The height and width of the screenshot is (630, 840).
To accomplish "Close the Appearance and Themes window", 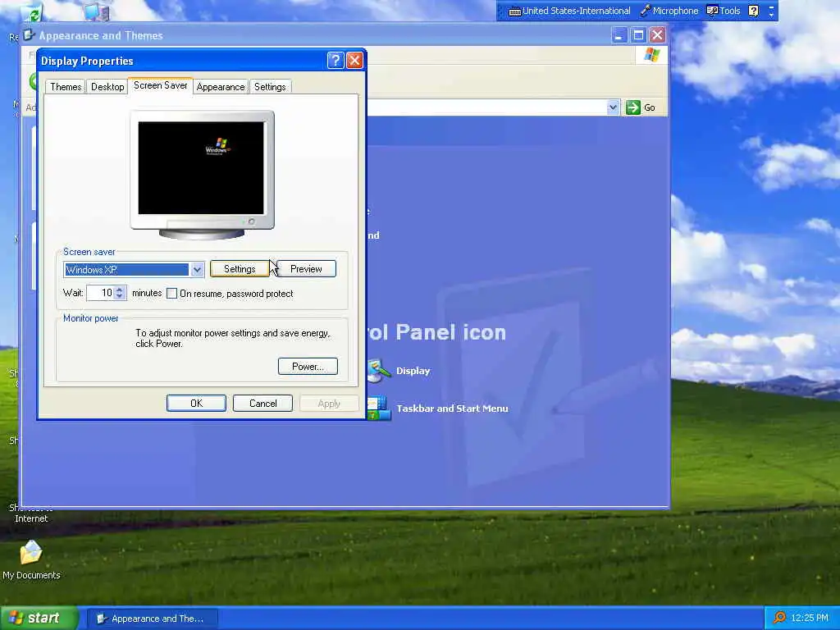I will click(x=657, y=35).
